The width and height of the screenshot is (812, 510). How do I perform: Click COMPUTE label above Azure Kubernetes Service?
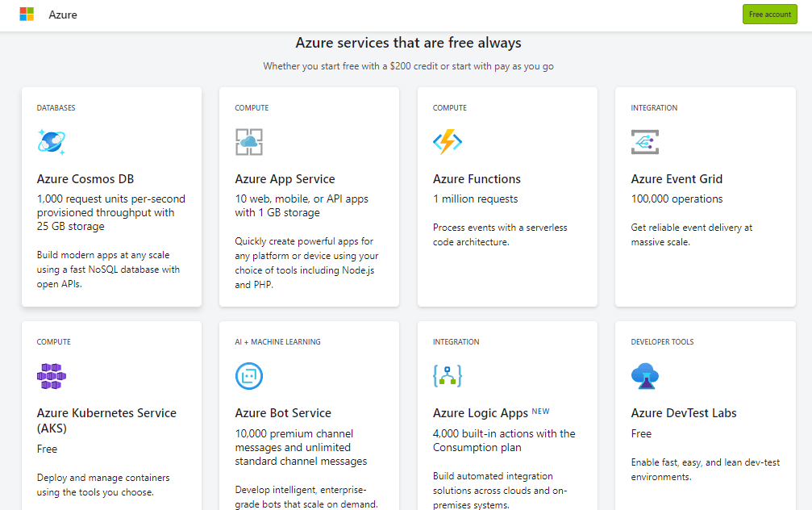(x=54, y=342)
